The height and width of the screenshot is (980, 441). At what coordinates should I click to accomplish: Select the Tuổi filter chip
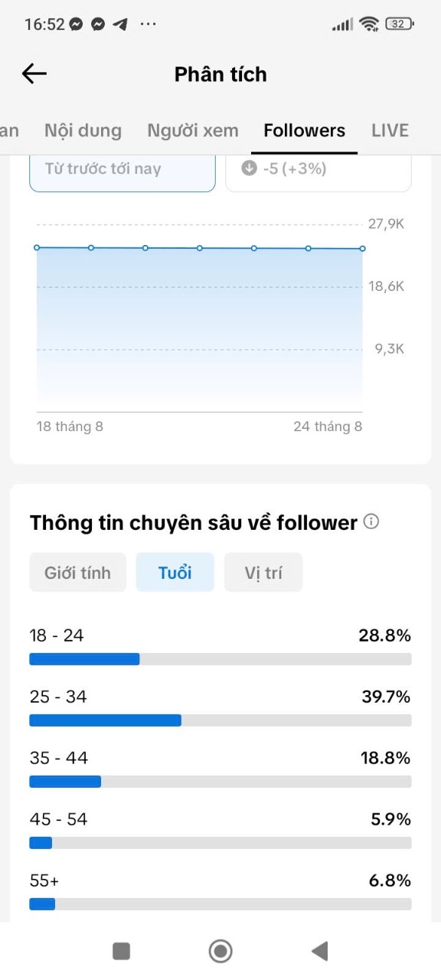[175, 573]
